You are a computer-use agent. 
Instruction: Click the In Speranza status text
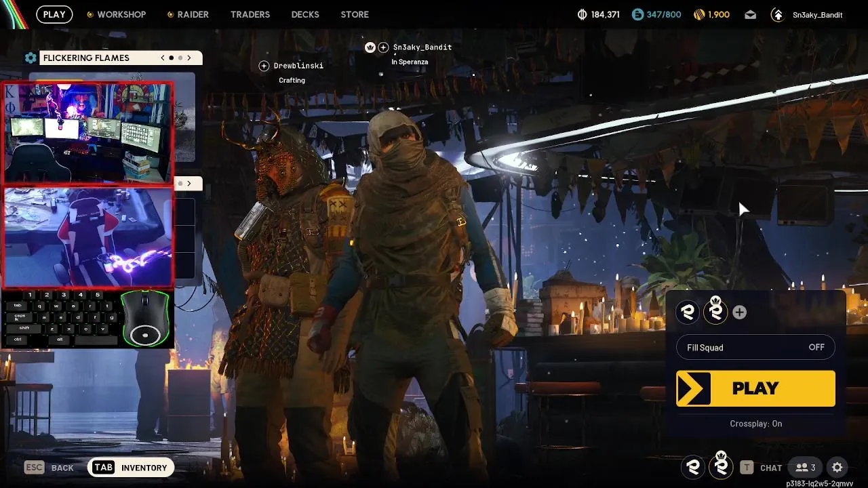point(410,62)
